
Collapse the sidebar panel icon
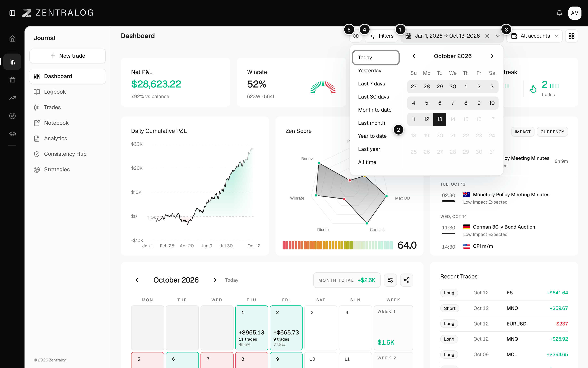point(12,13)
